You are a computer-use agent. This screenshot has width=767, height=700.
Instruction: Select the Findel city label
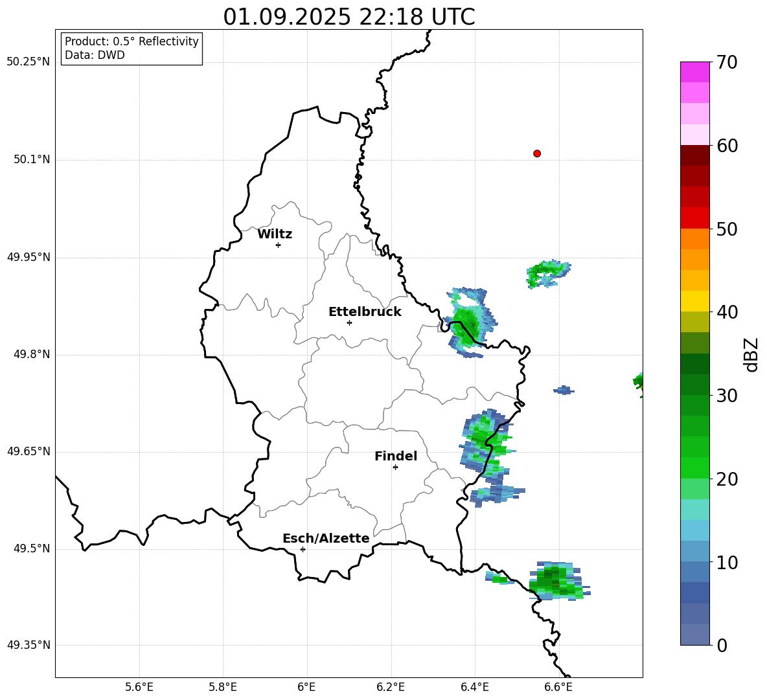(396, 456)
